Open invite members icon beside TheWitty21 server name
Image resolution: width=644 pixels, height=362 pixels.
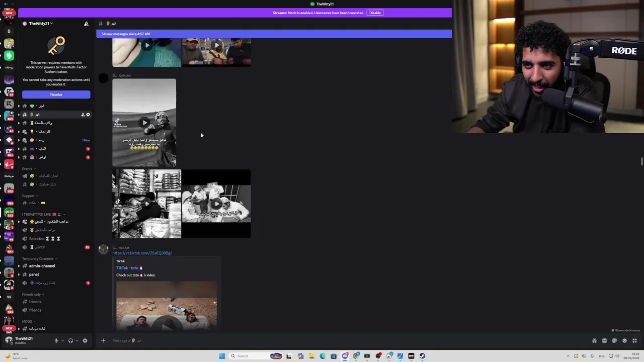click(x=86, y=24)
